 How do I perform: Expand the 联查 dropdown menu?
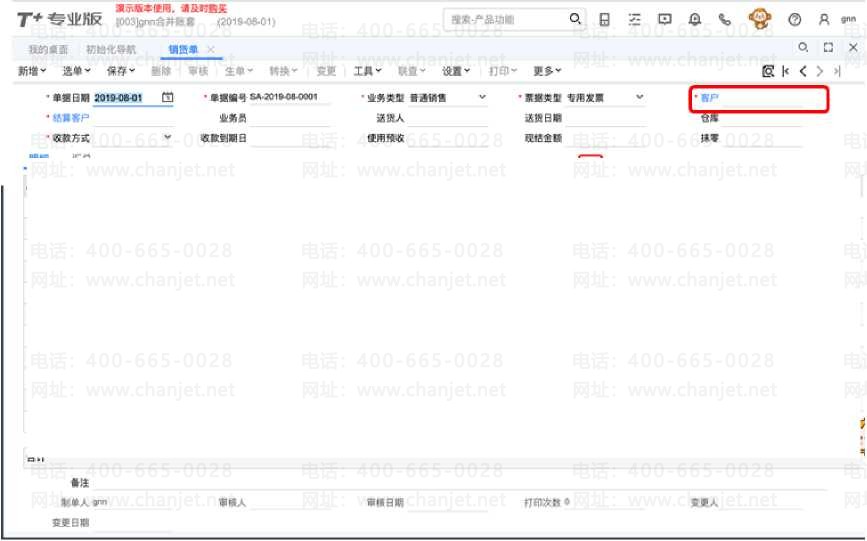tap(411, 71)
